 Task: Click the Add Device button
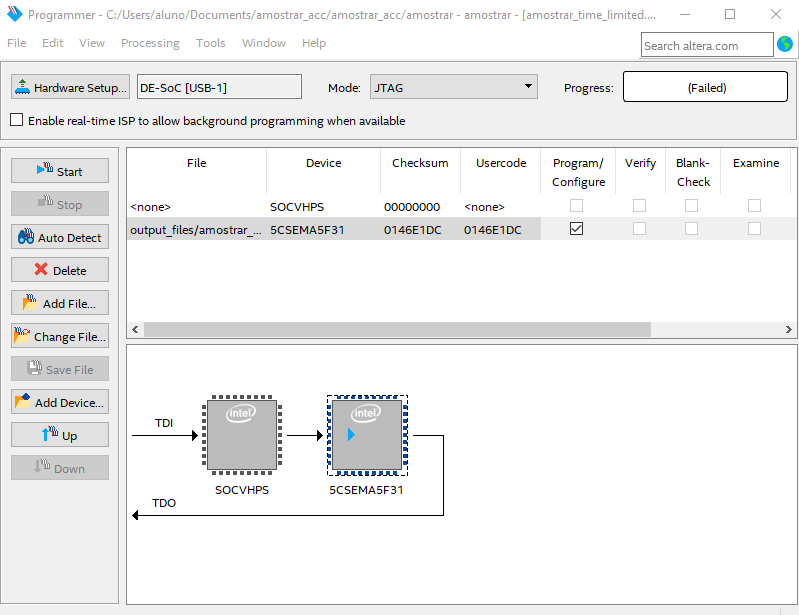(60, 402)
